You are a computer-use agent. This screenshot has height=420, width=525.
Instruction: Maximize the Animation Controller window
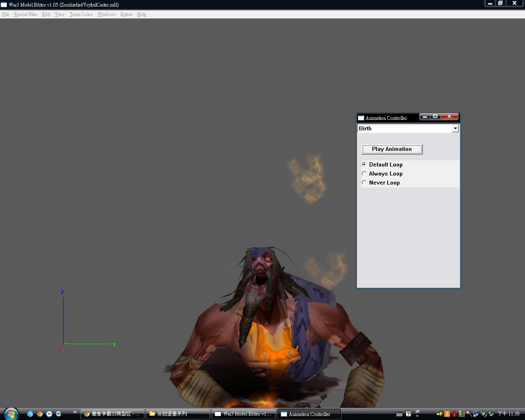point(435,116)
